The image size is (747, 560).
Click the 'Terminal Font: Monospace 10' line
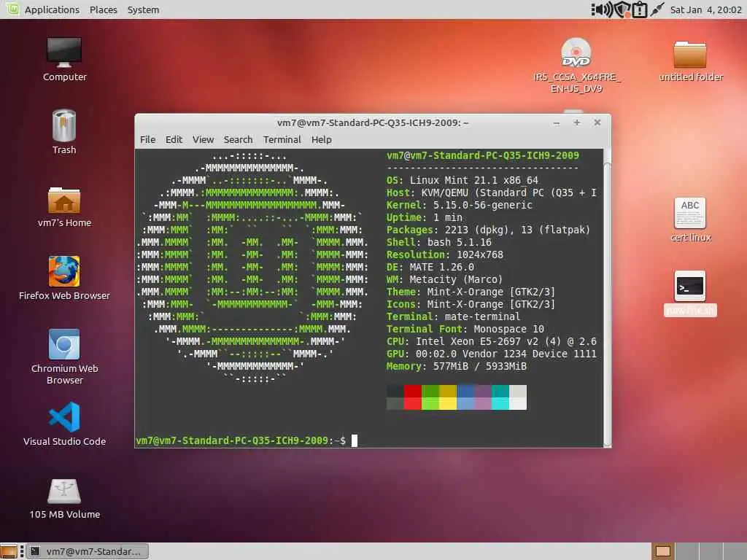[x=465, y=329]
